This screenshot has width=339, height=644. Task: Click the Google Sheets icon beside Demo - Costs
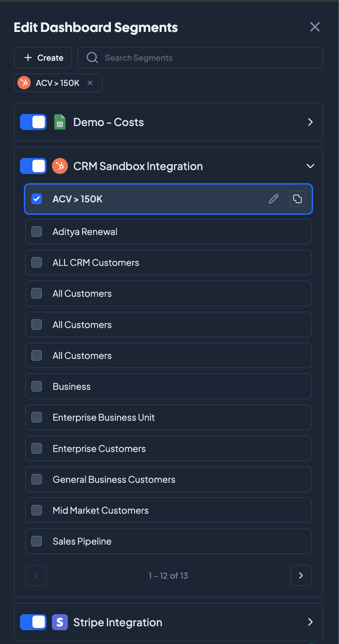pyautogui.click(x=60, y=122)
